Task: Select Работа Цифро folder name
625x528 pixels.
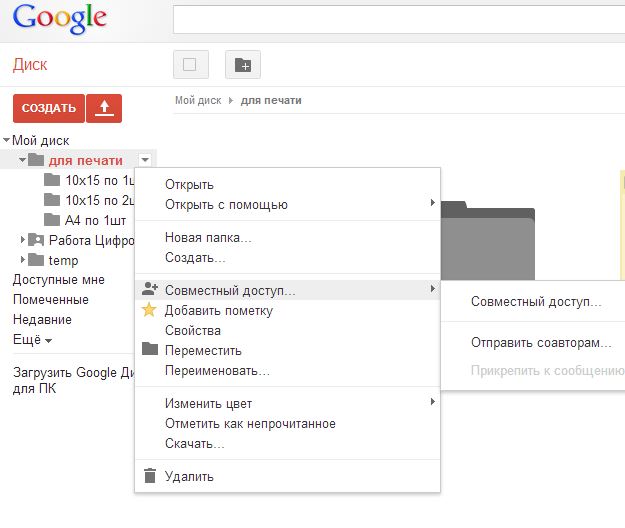Action: point(92,240)
